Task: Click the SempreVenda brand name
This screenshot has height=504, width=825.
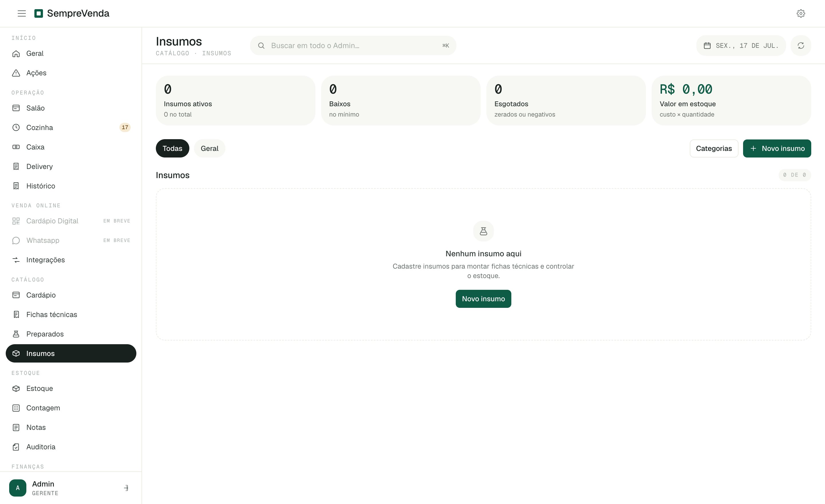Action: click(x=78, y=13)
